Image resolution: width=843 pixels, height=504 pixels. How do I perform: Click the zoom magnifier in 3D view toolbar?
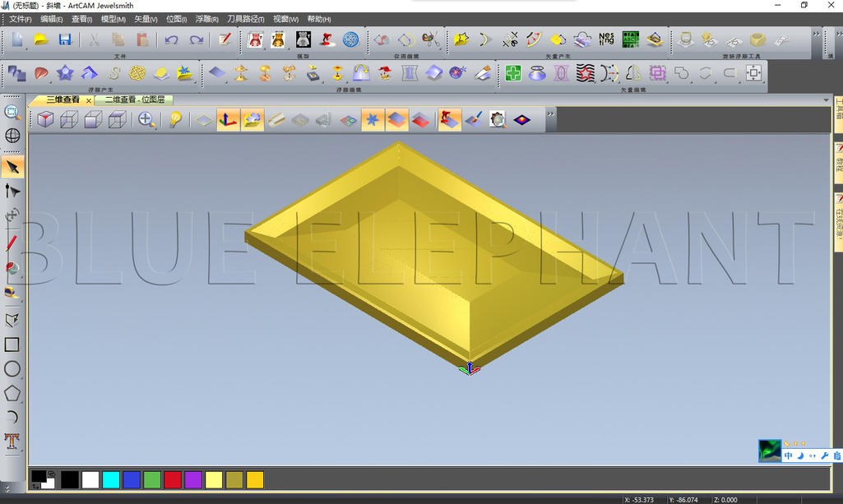coord(146,119)
